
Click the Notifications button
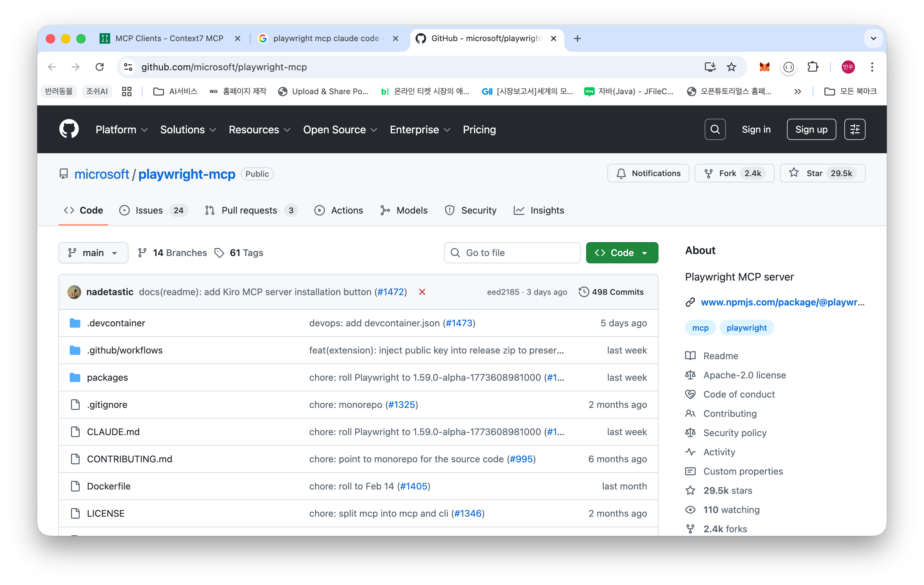pos(648,173)
